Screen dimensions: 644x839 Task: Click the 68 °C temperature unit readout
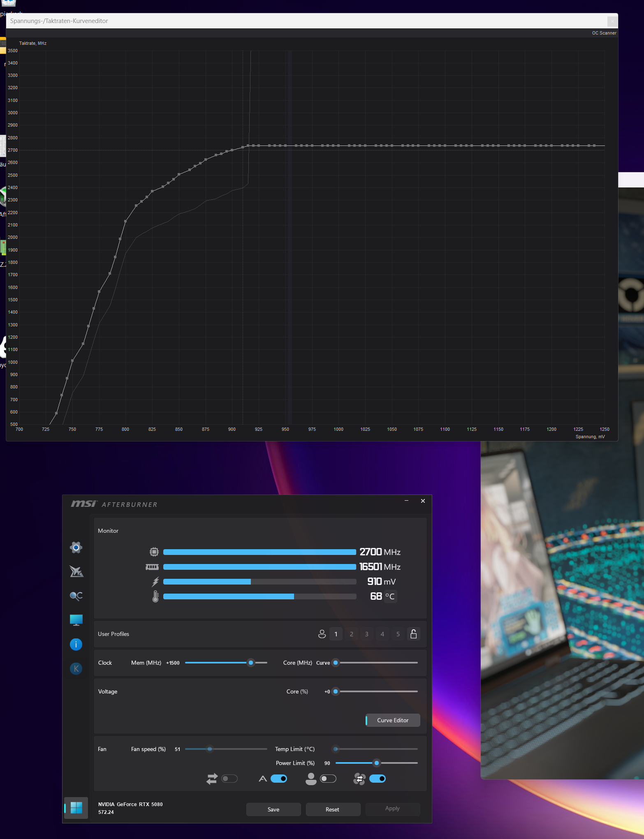[x=390, y=596]
